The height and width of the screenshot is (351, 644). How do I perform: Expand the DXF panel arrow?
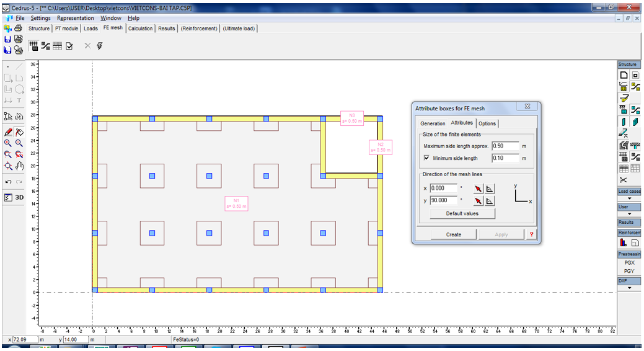click(x=629, y=288)
